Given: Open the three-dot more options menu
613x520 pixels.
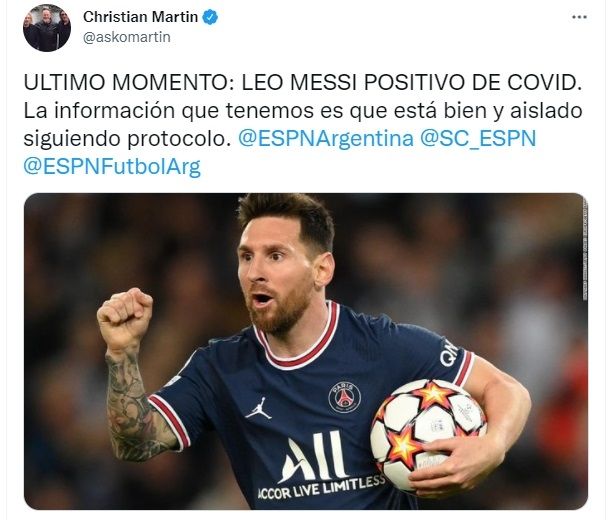Looking at the screenshot, I should (579, 17).
